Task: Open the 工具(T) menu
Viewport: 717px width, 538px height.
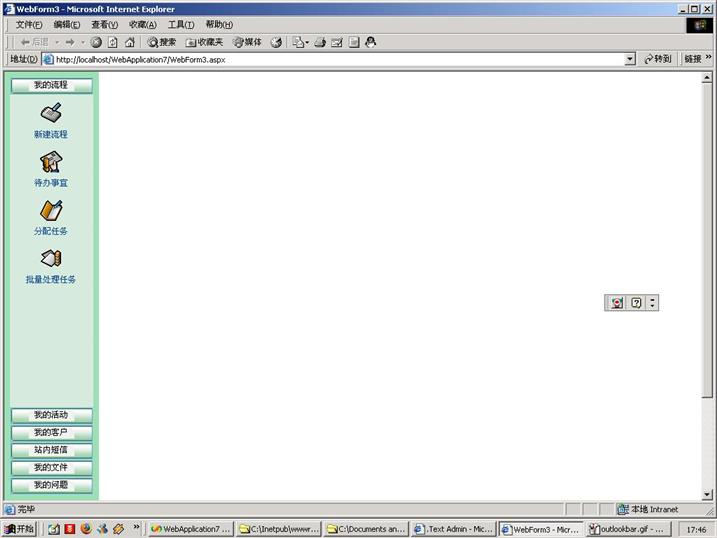Action: pos(181,25)
